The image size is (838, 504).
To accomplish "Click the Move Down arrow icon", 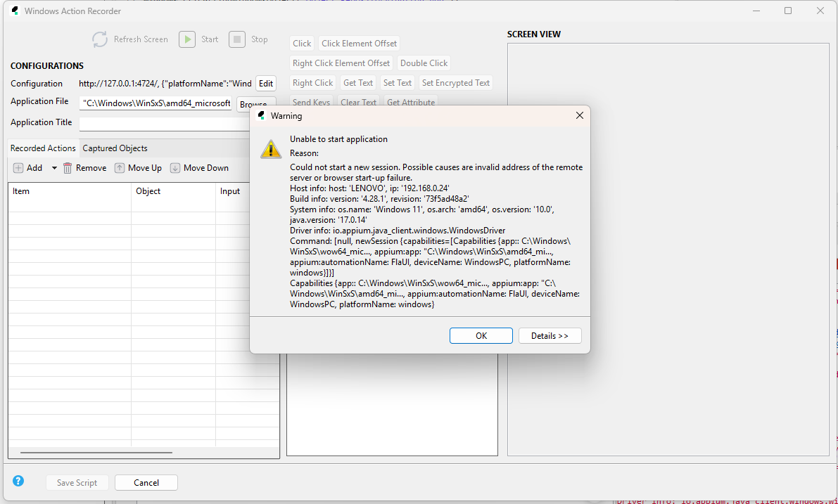I will [x=174, y=167].
